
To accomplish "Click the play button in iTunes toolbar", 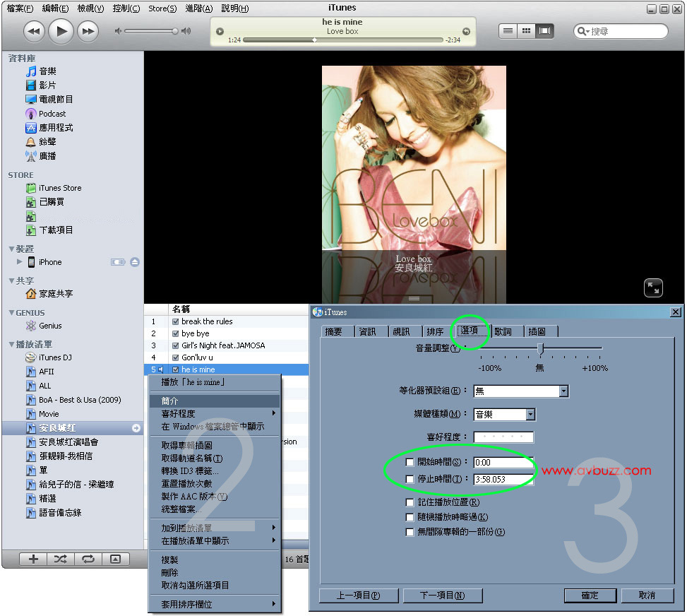I will point(61,32).
